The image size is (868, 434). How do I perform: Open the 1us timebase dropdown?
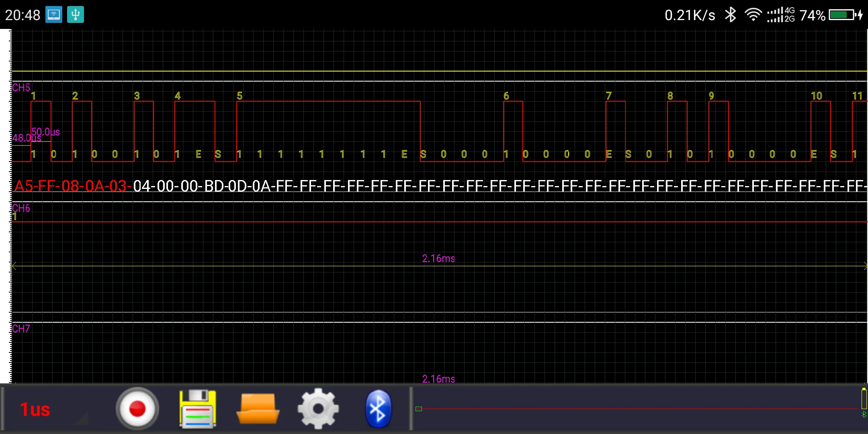(35, 409)
